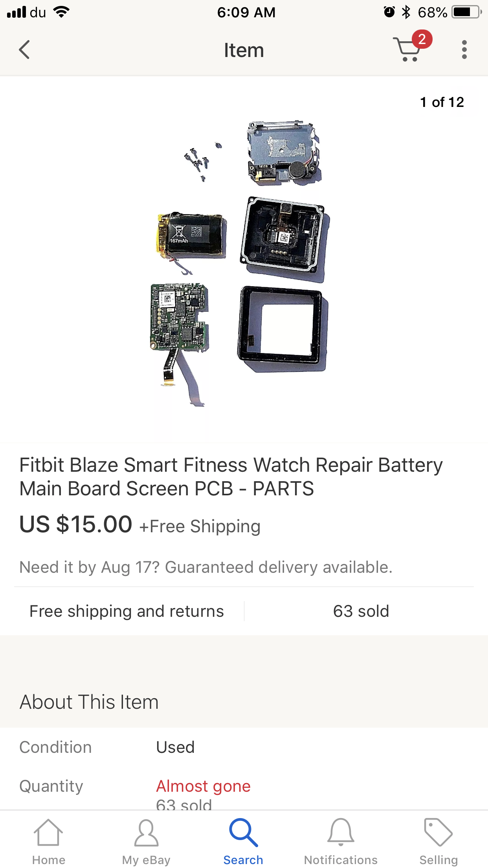Viewport: 488px width, 868px height.
Task: Open the shopping cart icon
Action: coord(407,50)
